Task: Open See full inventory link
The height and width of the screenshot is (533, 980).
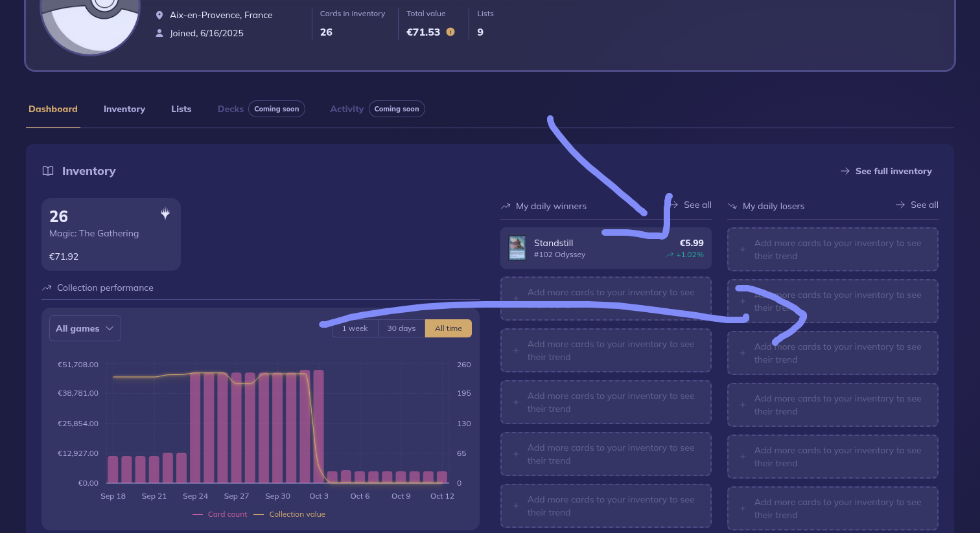Action: [x=886, y=171]
